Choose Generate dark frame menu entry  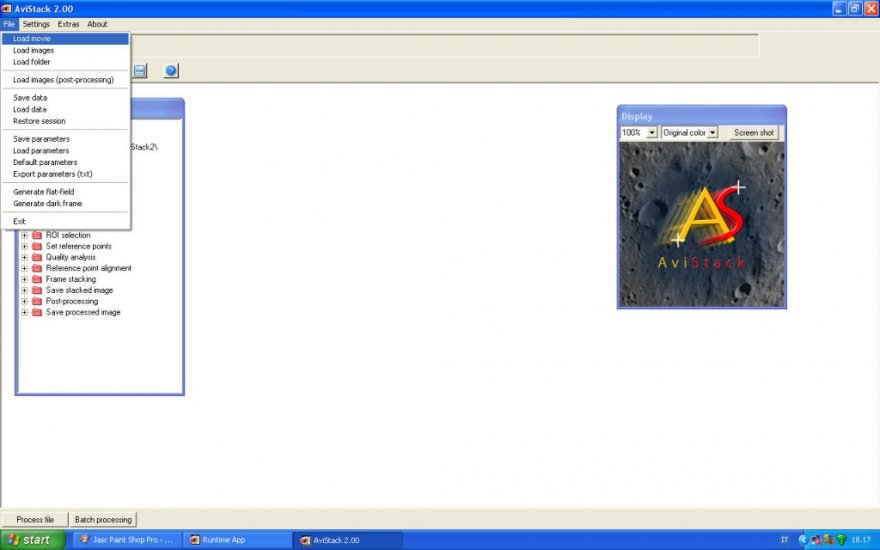point(65,204)
